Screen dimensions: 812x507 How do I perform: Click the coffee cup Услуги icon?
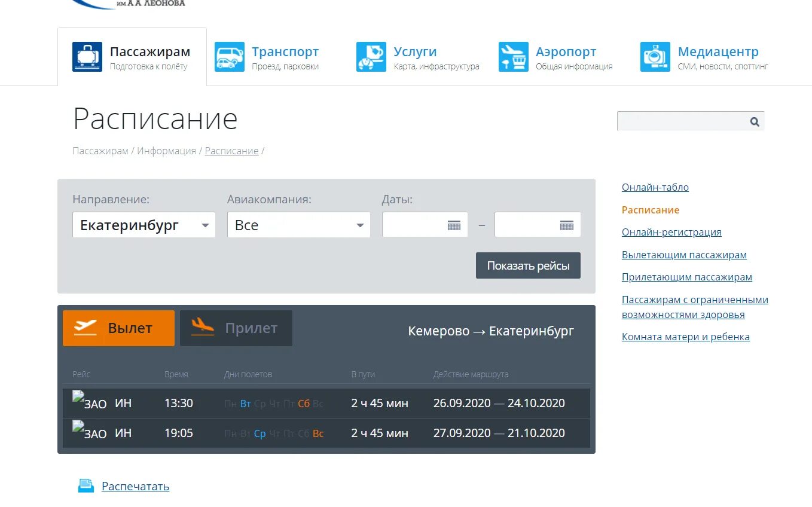[x=371, y=57]
